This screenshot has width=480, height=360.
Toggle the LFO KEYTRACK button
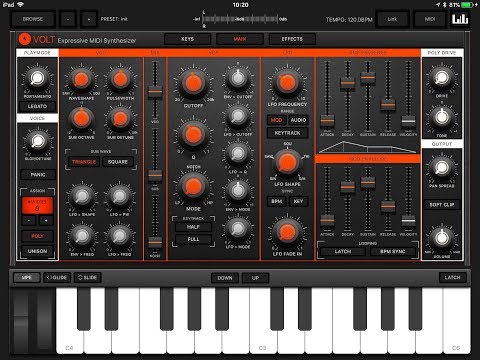287,133
